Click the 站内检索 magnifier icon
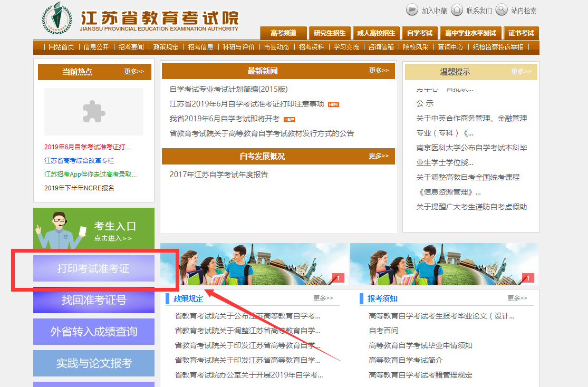 [x=502, y=10]
